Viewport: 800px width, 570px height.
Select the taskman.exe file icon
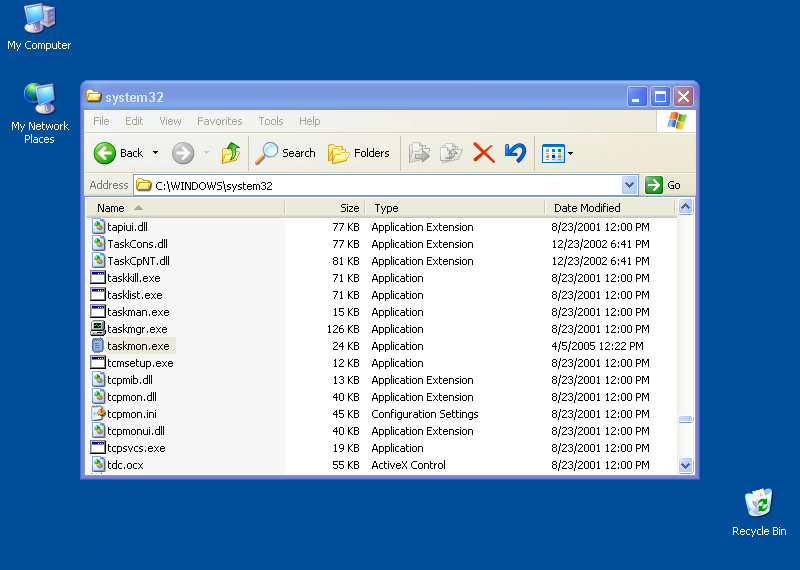click(98, 311)
